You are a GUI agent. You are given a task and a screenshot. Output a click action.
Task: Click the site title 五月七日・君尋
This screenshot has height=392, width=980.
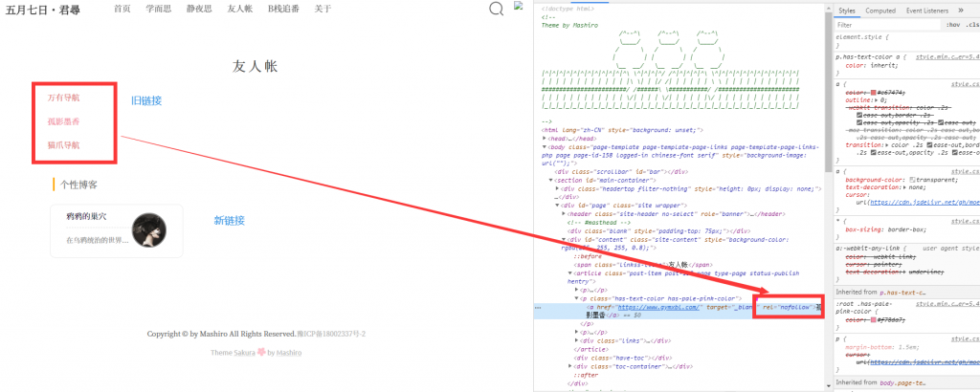(x=43, y=10)
